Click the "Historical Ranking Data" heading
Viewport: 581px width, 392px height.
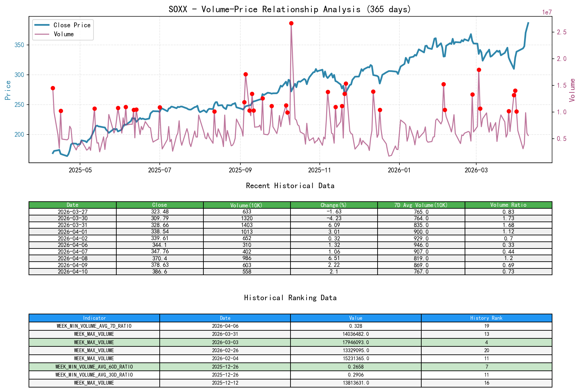pyautogui.click(x=290, y=298)
